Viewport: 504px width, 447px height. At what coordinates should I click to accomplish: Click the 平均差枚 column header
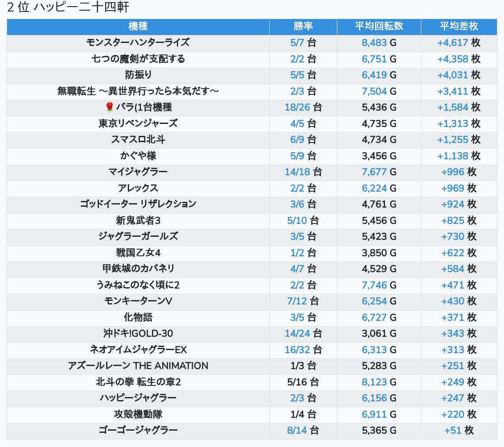[x=458, y=27]
